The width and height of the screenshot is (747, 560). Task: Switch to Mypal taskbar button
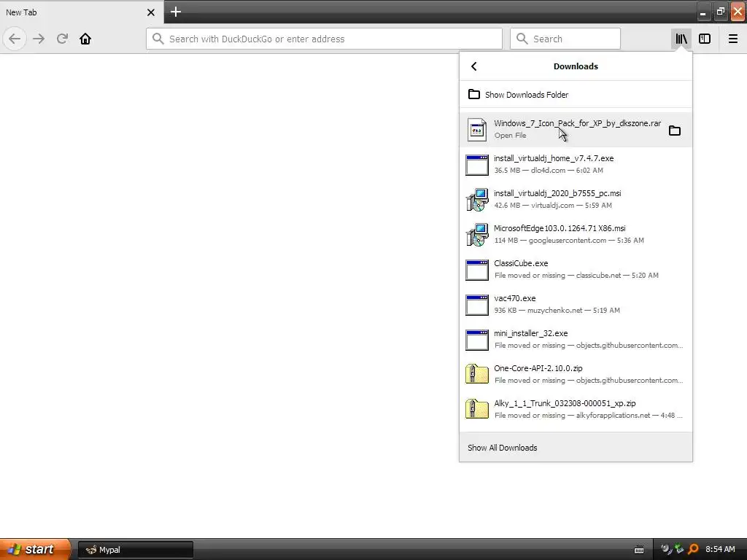pos(135,550)
